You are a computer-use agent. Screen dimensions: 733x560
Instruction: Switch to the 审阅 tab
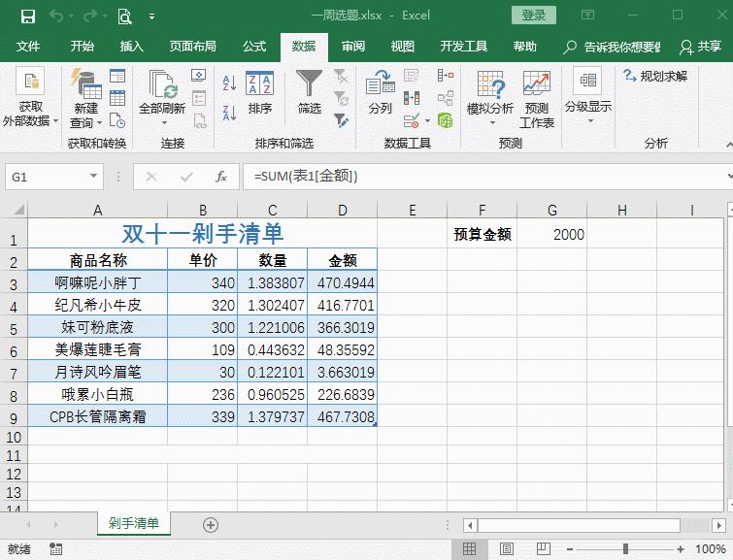coord(353,47)
